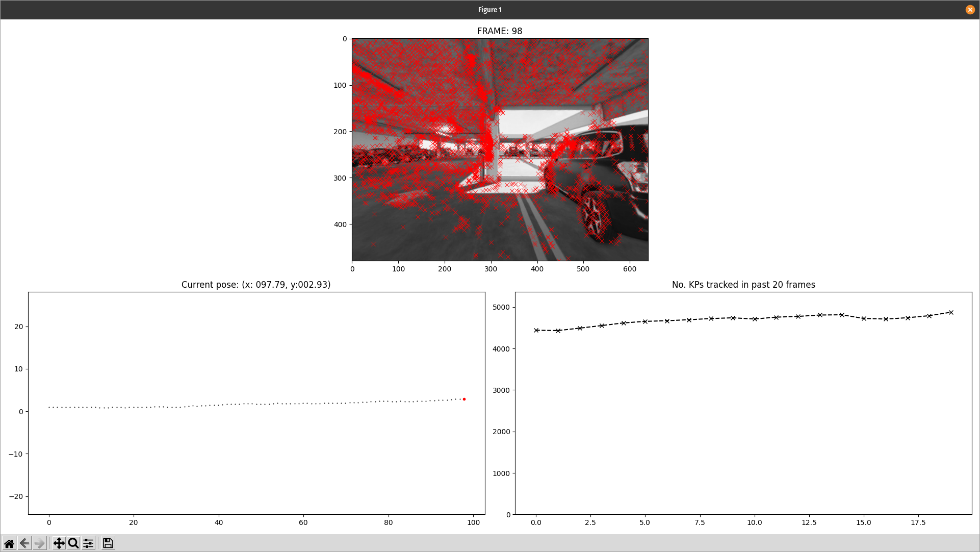Screen dimensions: 980x552
Task: Click the 5000 y-axis tick label
Action: tap(501, 307)
